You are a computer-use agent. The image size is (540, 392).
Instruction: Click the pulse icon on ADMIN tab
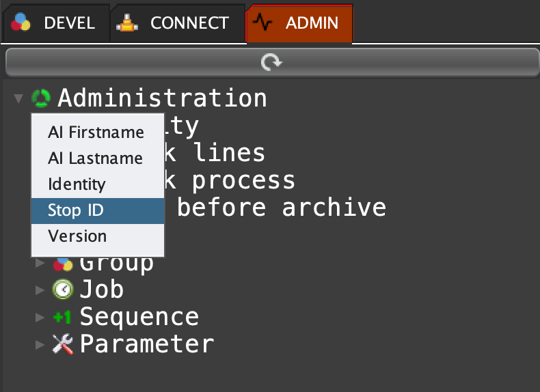click(262, 23)
